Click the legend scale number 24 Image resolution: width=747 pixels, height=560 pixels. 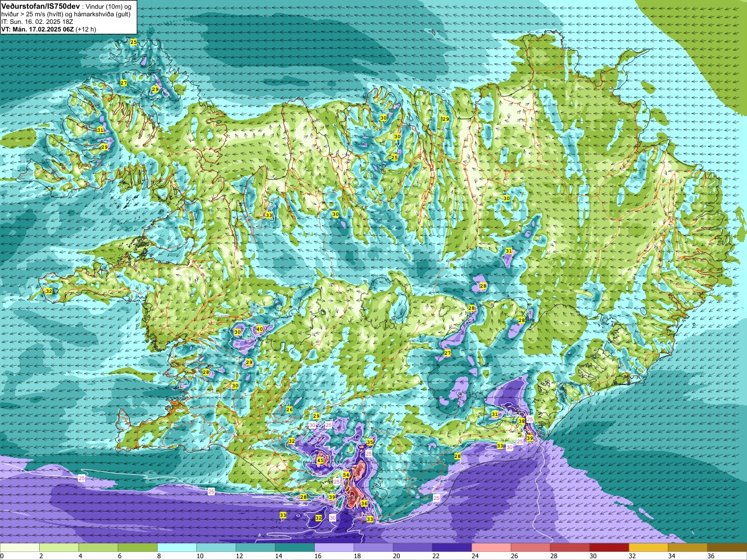tap(475, 556)
